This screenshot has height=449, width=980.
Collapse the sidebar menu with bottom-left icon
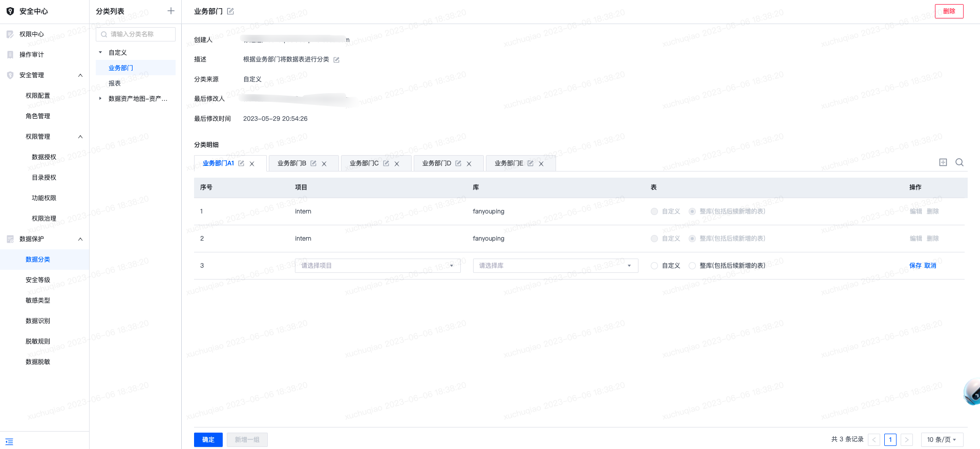(x=9, y=442)
